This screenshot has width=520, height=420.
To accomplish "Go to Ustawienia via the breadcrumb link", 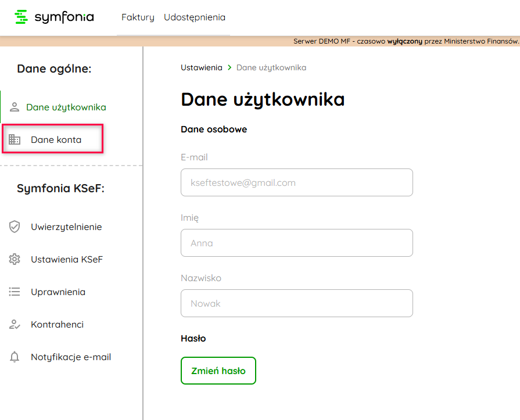I will (x=201, y=67).
